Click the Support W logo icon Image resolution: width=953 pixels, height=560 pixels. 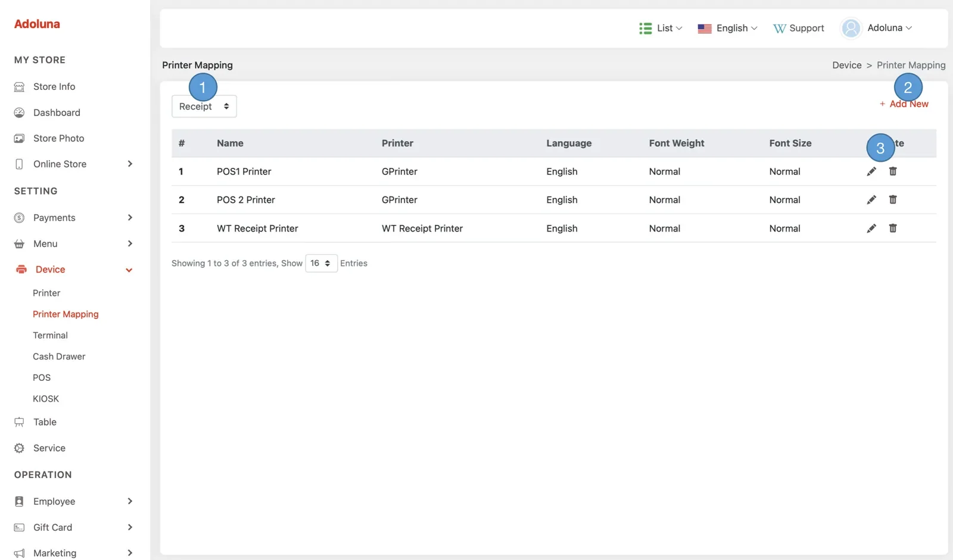[x=779, y=29]
